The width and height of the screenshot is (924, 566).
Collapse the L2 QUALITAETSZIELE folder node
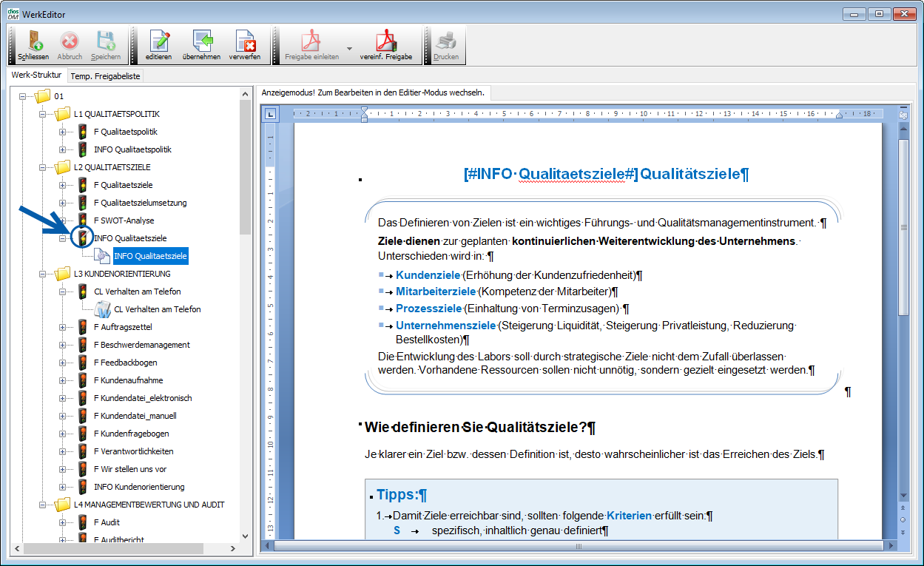click(43, 167)
